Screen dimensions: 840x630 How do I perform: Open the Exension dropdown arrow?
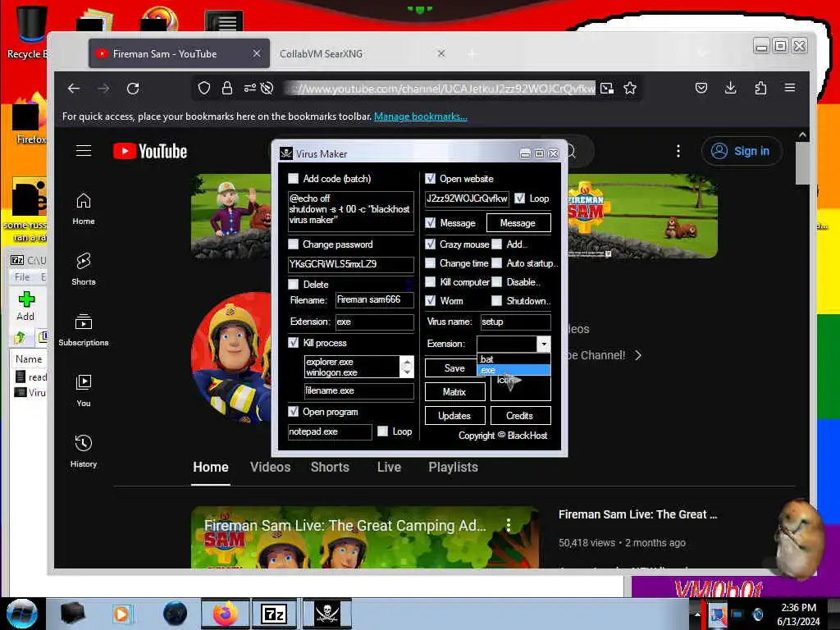pos(543,344)
